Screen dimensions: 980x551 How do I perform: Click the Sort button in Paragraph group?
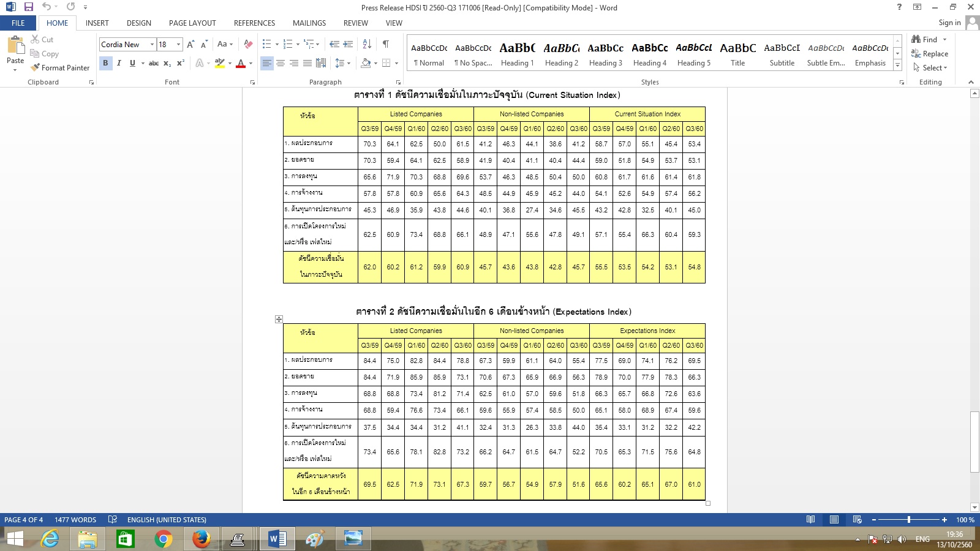pyautogui.click(x=367, y=44)
